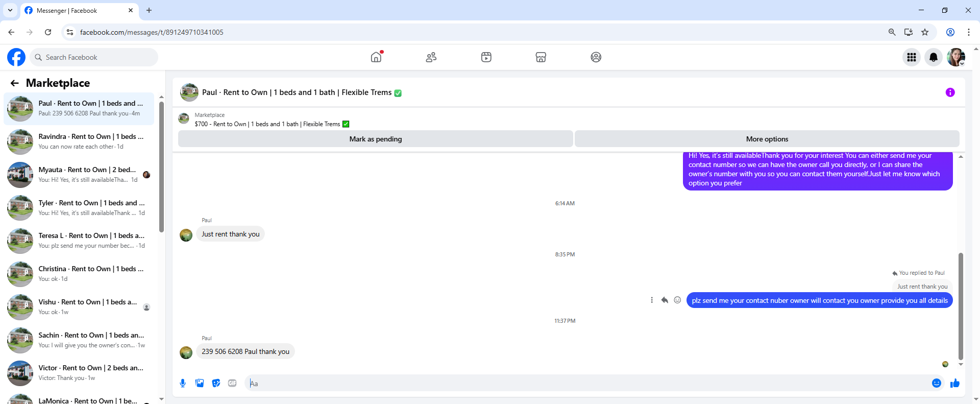React to the sent message smiley icon
980x404 pixels.
coord(677,300)
